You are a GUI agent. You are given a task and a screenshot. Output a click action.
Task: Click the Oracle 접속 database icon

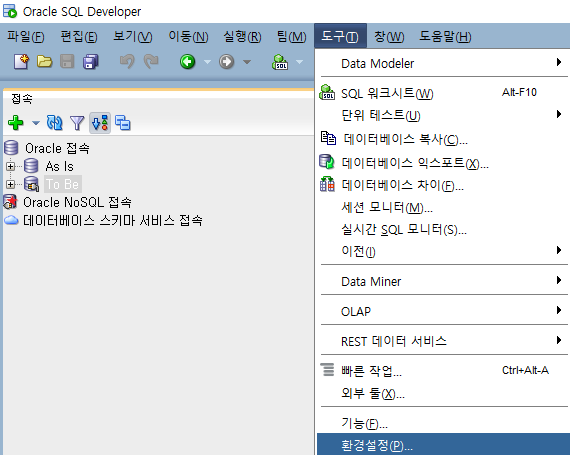tap(11, 148)
